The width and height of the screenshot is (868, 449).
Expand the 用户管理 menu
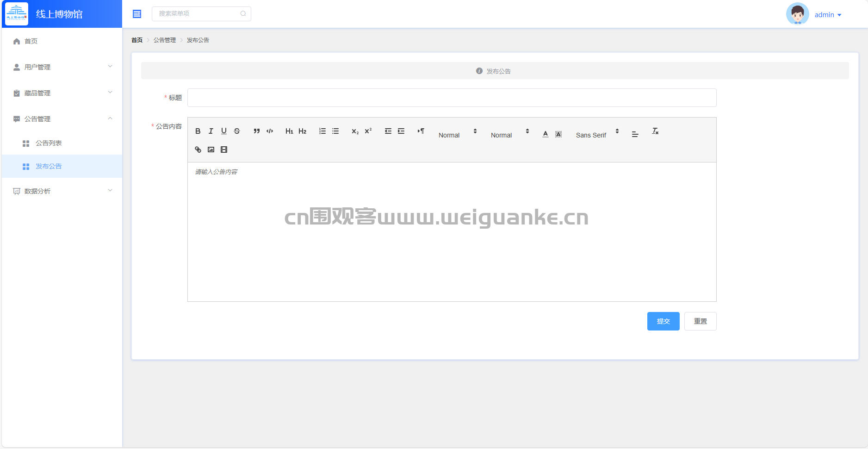tap(62, 67)
